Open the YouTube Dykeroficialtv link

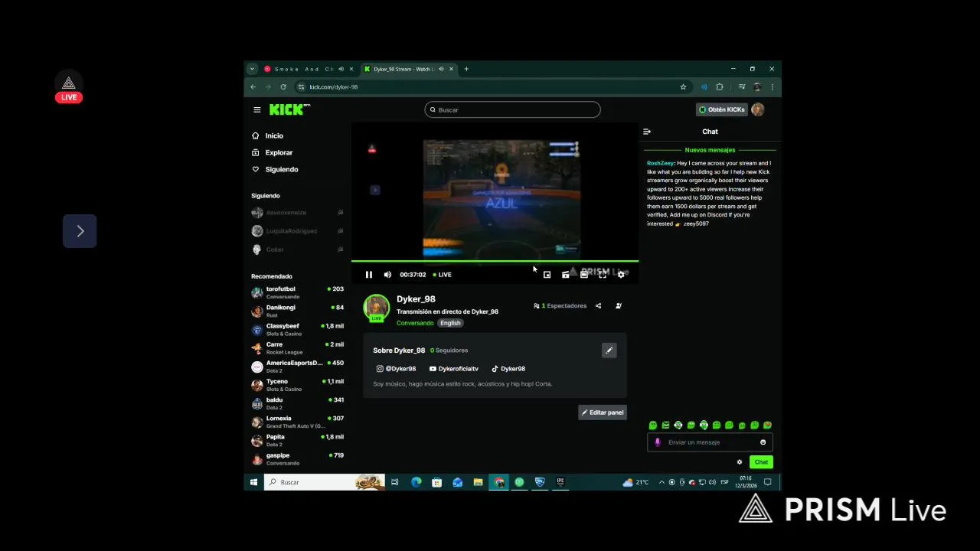[454, 369]
